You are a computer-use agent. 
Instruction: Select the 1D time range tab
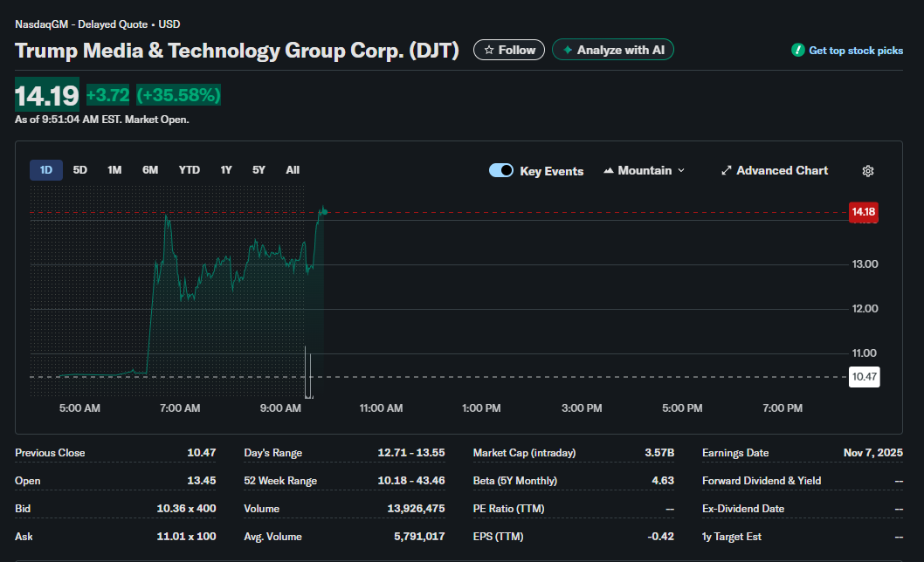click(46, 170)
